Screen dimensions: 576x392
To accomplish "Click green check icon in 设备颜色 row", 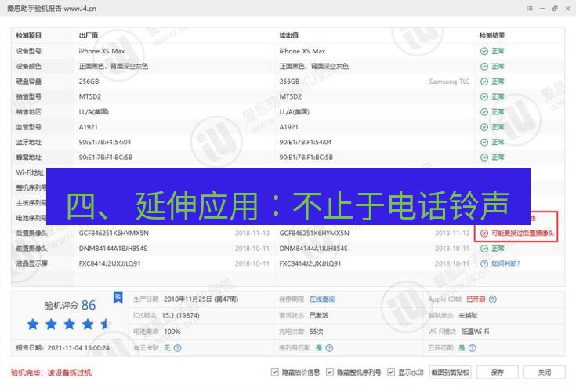I will pyautogui.click(x=484, y=67).
